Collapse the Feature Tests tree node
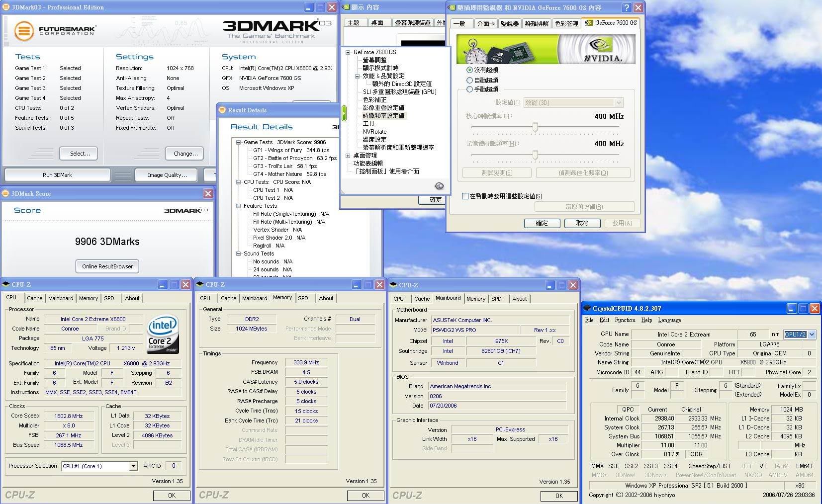 239,206
